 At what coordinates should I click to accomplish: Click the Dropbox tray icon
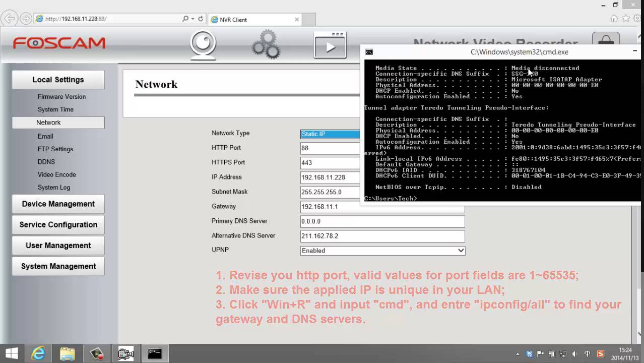(529, 354)
